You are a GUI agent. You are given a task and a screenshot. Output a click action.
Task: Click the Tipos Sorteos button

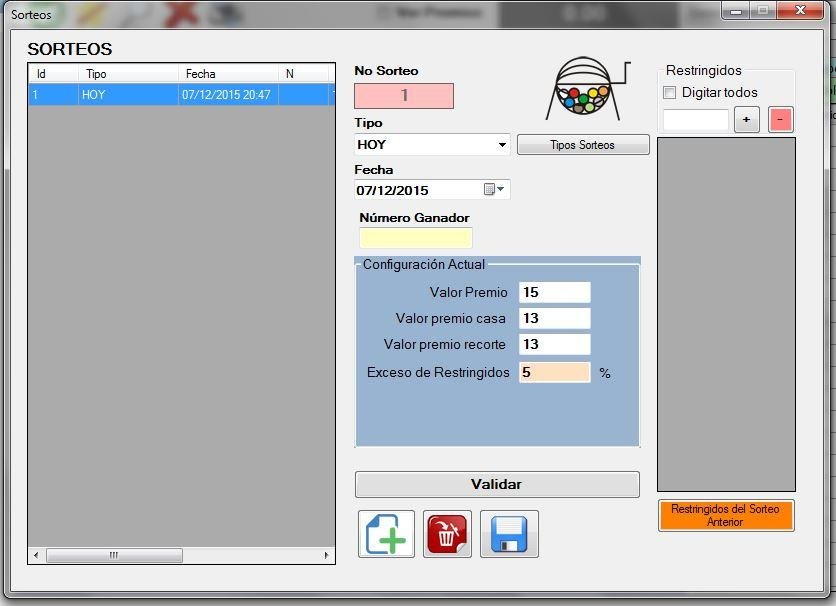tap(583, 144)
